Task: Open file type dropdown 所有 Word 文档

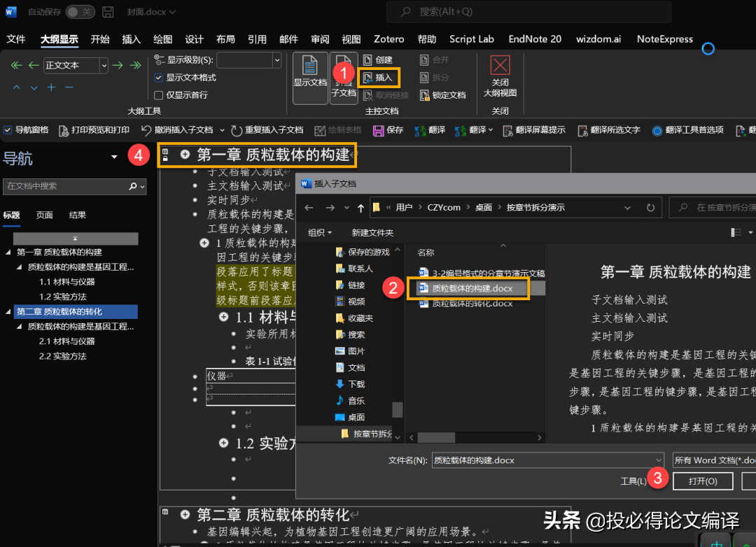Action: coord(713,460)
